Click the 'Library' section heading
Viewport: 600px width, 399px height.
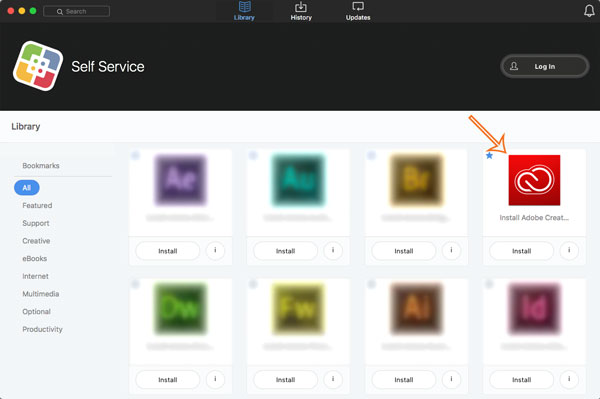26,127
